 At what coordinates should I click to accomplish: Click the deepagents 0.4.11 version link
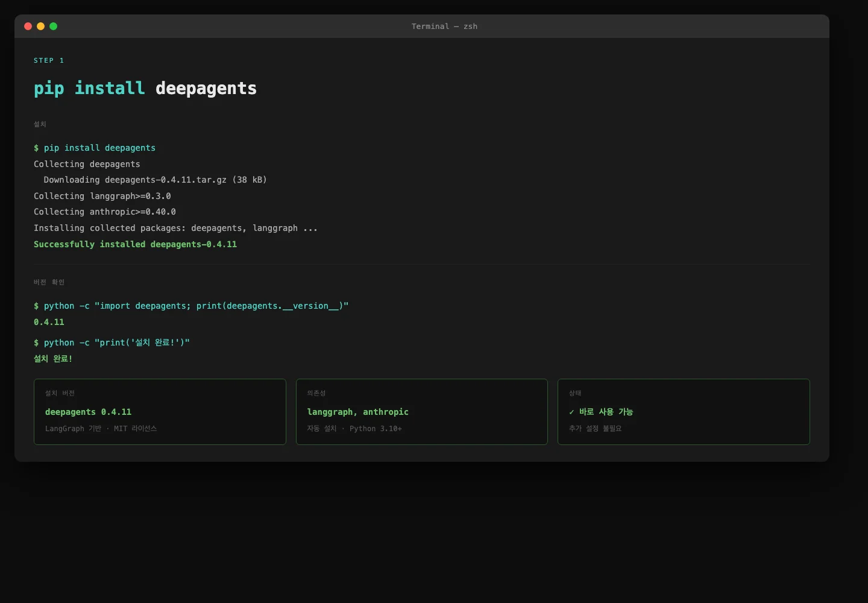(x=88, y=412)
